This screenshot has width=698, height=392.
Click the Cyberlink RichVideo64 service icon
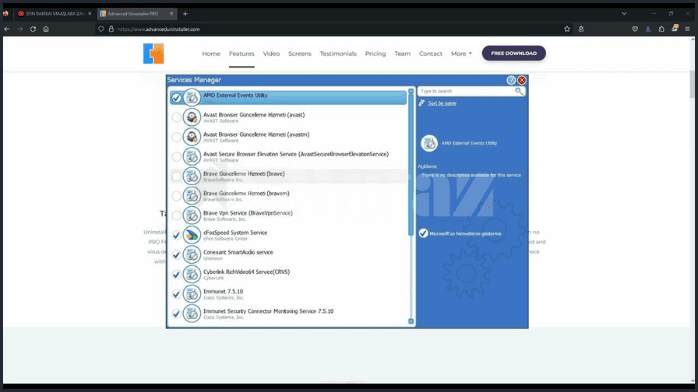(192, 274)
